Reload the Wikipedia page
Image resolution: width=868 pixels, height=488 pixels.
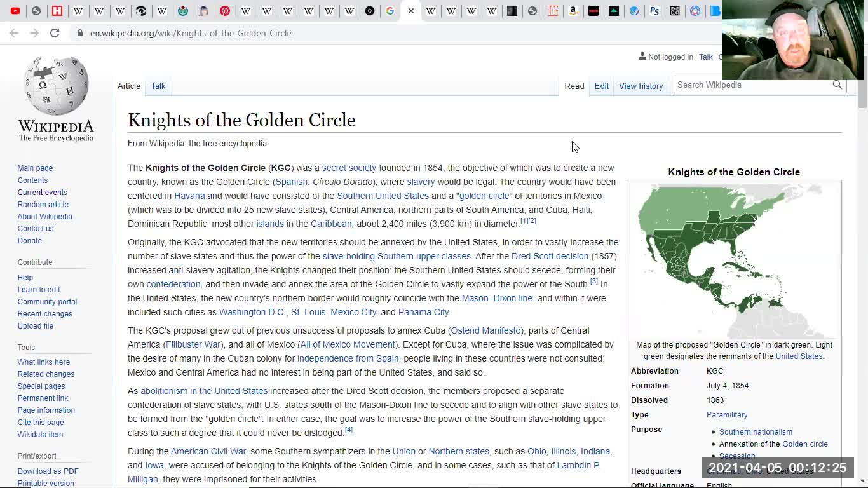click(x=55, y=33)
